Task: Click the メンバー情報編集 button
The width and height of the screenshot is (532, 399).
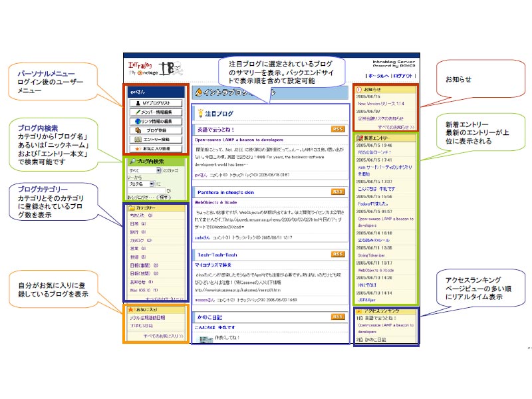Action: (156, 112)
